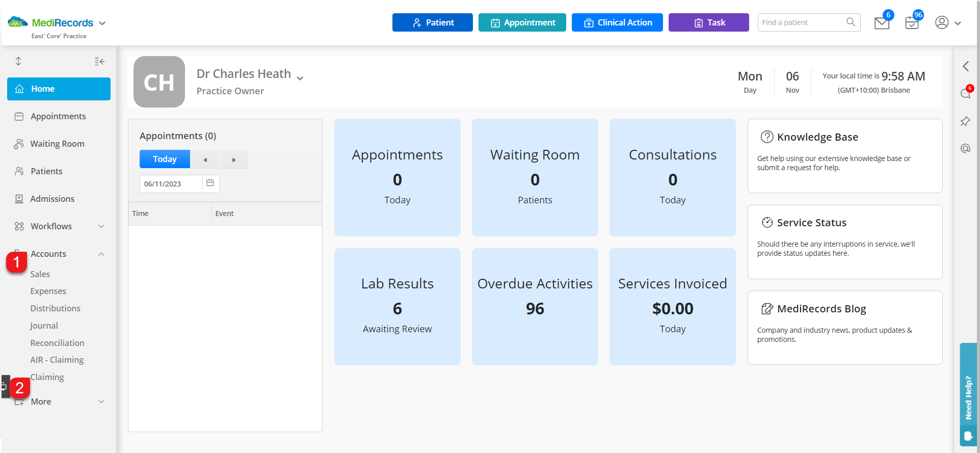Image resolution: width=980 pixels, height=453 pixels.
Task: Collapse the sidebar menu icon
Action: coord(99,61)
